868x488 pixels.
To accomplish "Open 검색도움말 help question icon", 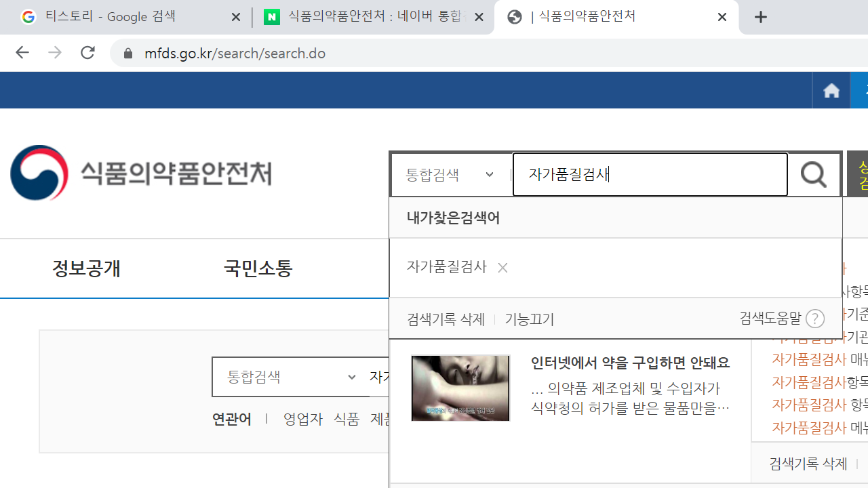I will (x=815, y=319).
